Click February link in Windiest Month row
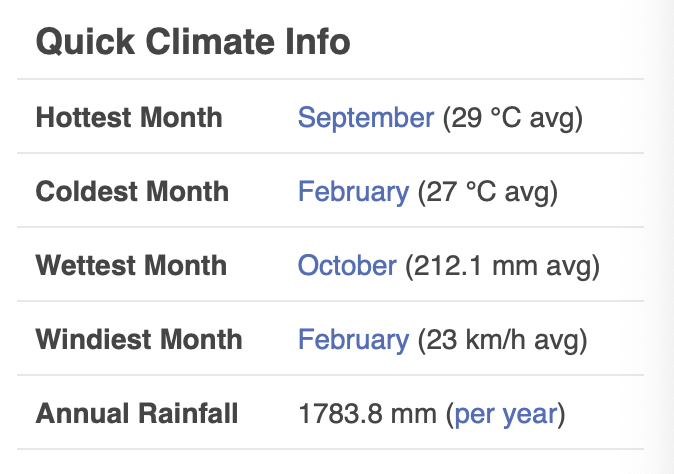This screenshot has height=474, width=674. 353,340
